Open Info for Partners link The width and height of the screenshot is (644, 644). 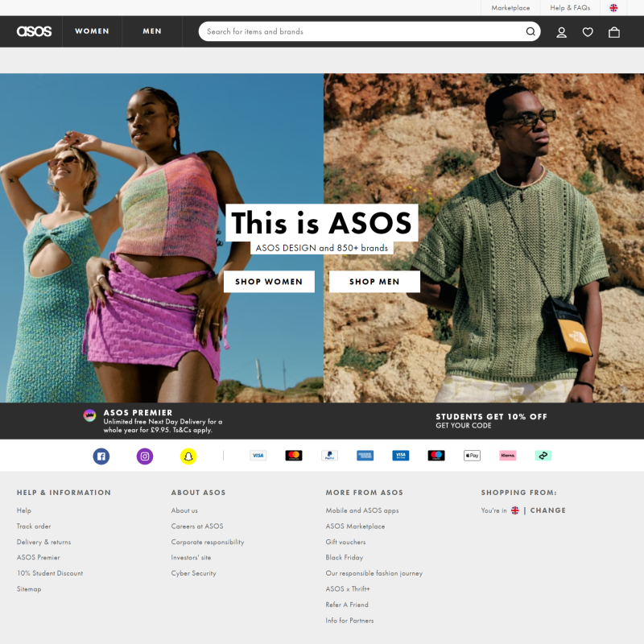click(x=349, y=621)
